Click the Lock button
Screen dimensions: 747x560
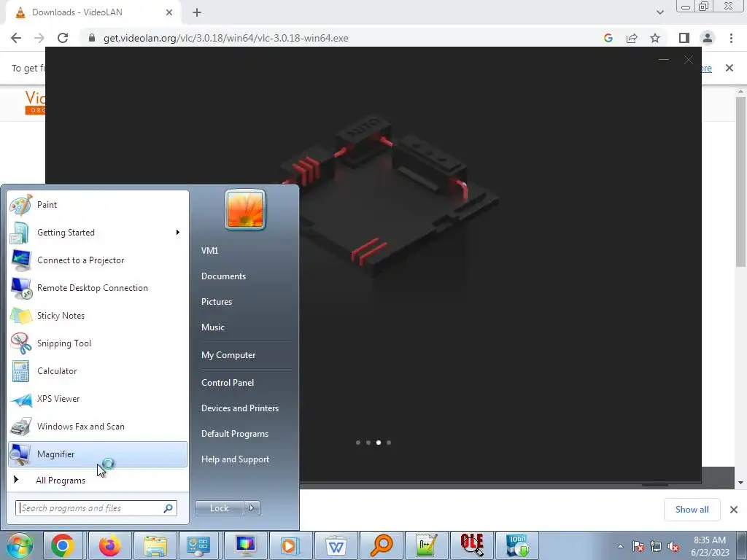(x=219, y=508)
